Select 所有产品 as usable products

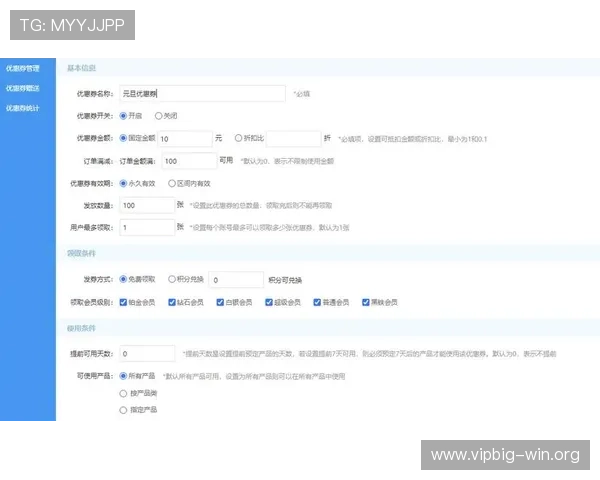point(123,376)
